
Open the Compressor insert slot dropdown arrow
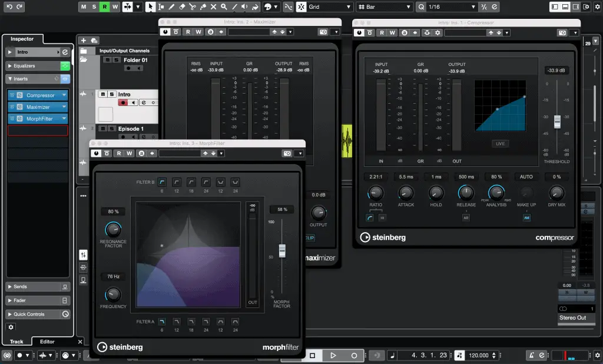[x=64, y=95]
